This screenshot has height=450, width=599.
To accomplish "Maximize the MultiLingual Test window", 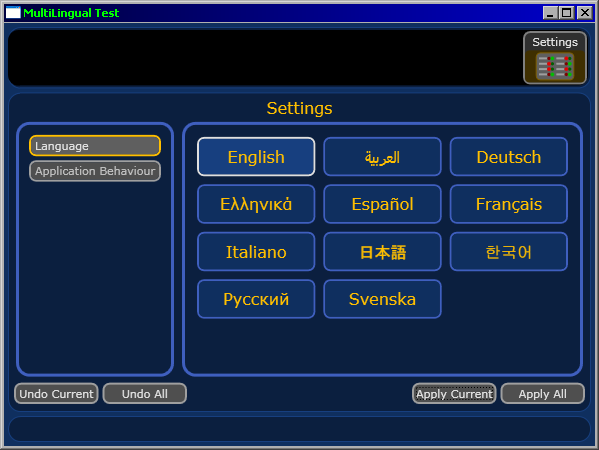I will coord(567,13).
